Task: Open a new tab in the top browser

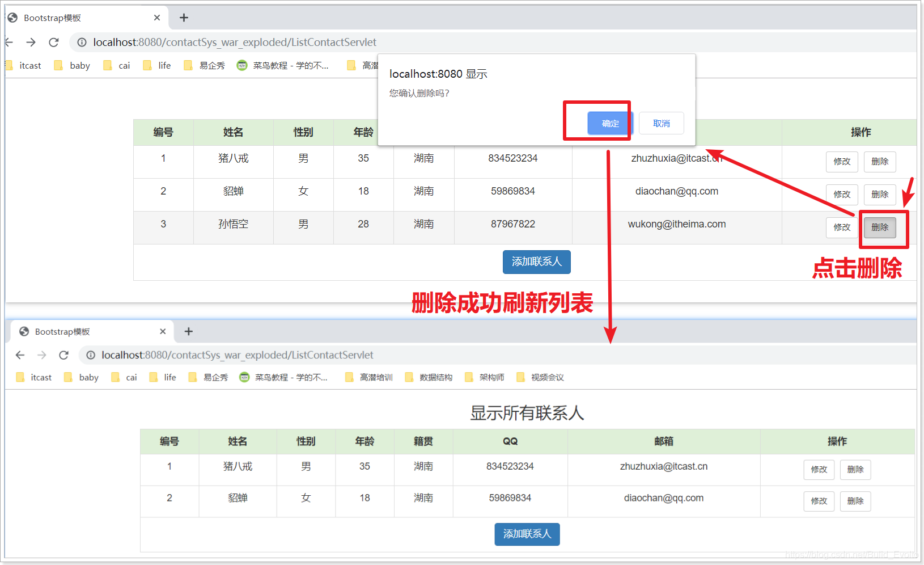Action: tap(184, 18)
